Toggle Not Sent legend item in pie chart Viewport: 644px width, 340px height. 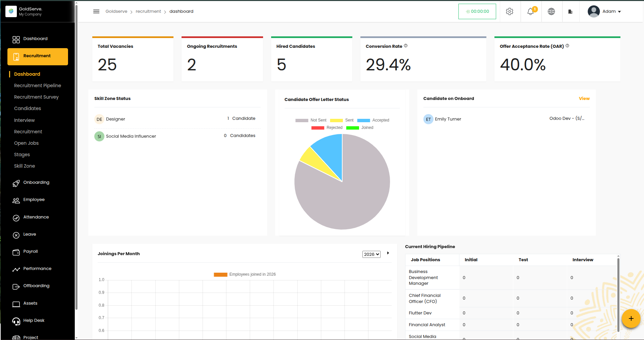(311, 120)
